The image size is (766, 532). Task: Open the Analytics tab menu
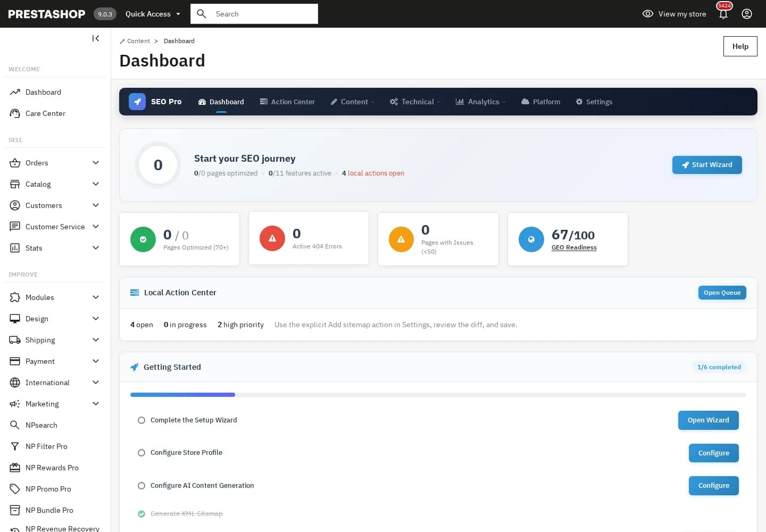point(481,102)
